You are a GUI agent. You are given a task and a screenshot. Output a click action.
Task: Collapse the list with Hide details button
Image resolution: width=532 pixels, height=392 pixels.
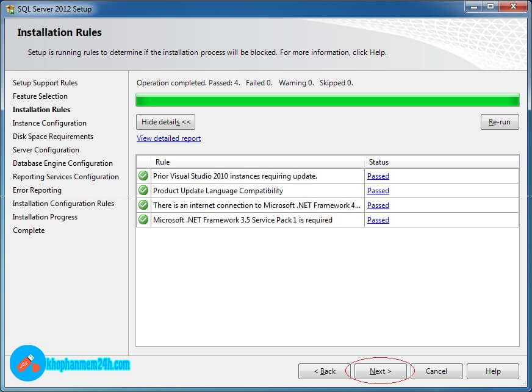coord(166,122)
